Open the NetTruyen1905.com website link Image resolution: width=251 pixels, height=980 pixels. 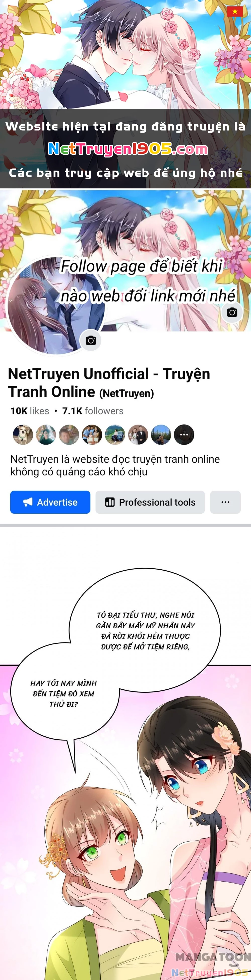coord(128,149)
